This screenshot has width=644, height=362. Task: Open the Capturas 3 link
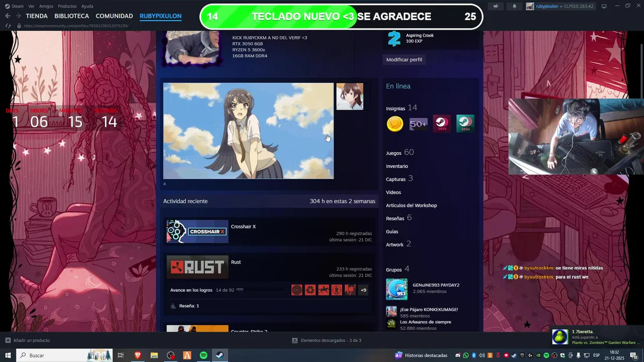[399, 178]
